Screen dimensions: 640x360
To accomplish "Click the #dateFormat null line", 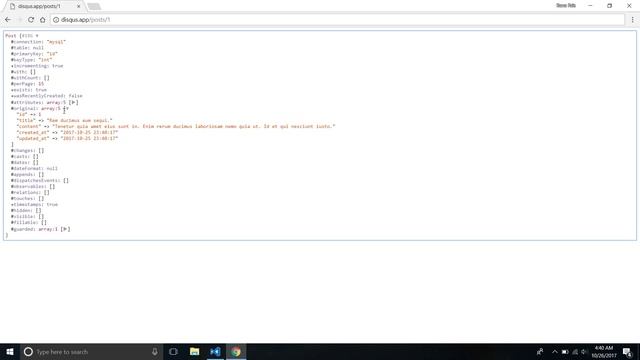I will pyautogui.click(x=34, y=169).
